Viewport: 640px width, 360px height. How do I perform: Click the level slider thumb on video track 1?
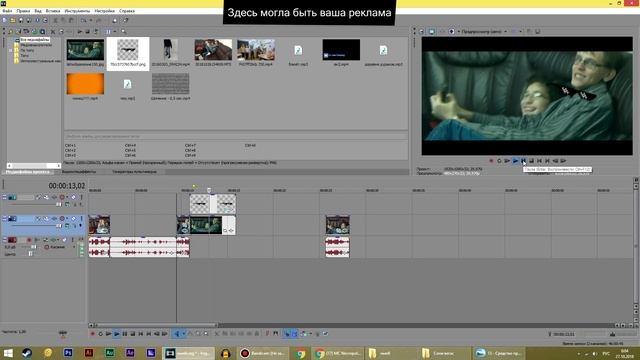pyautogui.click(x=59, y=204)
